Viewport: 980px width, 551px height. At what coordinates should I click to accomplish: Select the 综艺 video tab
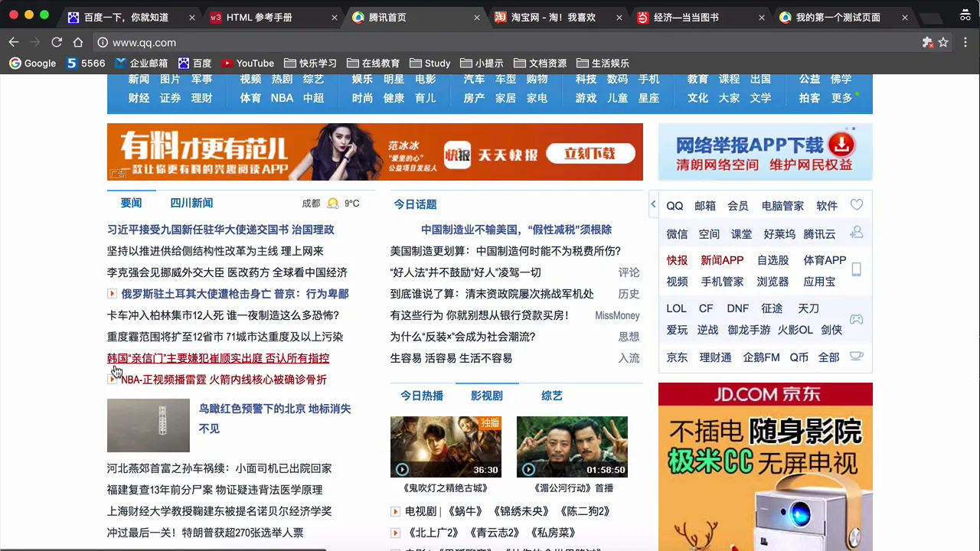click(552, 396)
